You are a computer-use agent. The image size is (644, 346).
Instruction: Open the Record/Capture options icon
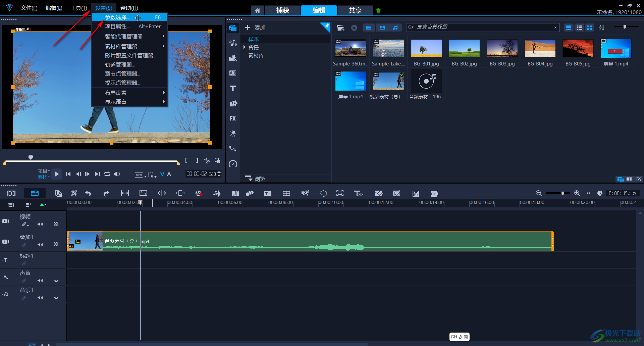pyautogui.click(x=199, y=193)
